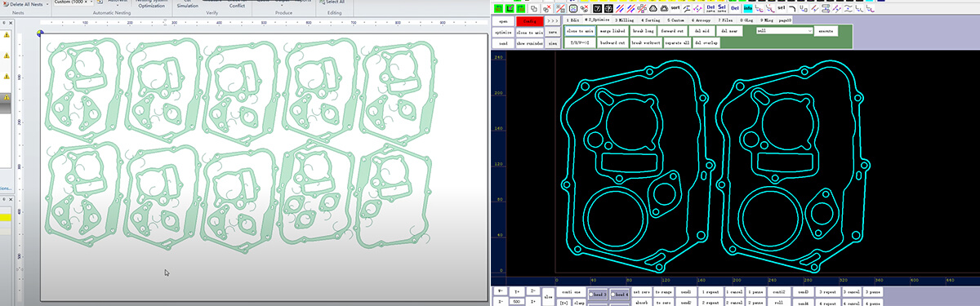Click the del overlap button
The width and height of the screenshot is (980, 306).
[x=706, y=42]
